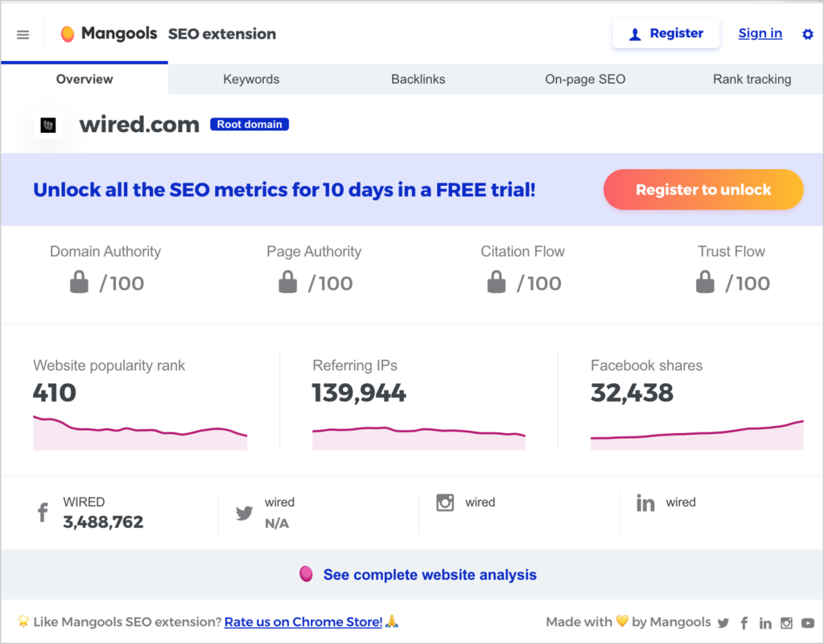Click the Trust Flow lock icon
This screenshot has width=824, height=644.
(705, 282)
